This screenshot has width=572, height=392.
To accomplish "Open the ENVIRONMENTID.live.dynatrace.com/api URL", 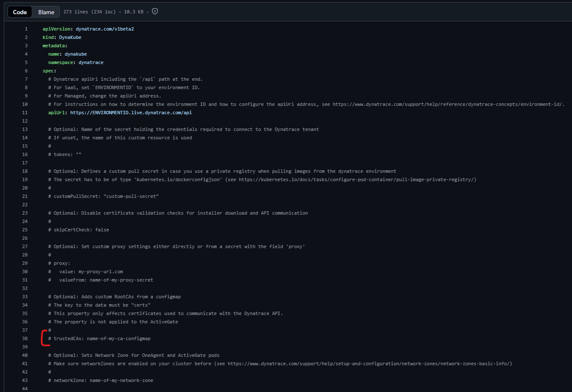I will (x=131, y=113).
